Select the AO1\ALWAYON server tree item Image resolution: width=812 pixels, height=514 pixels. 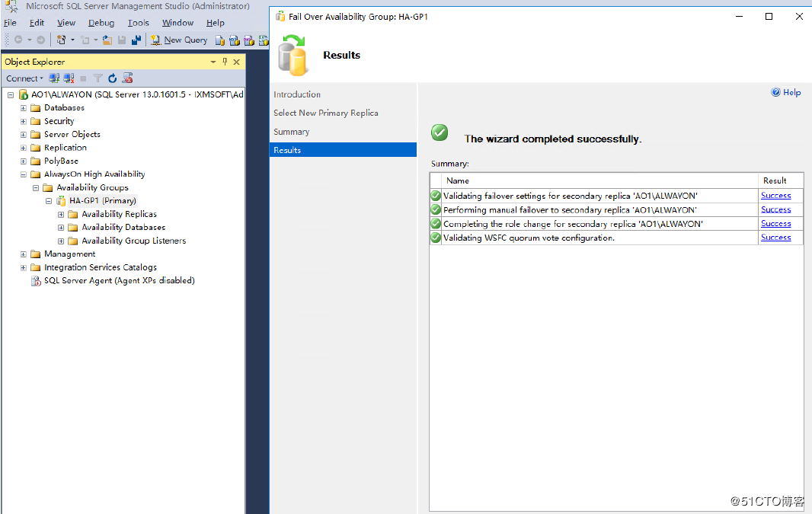137,94
